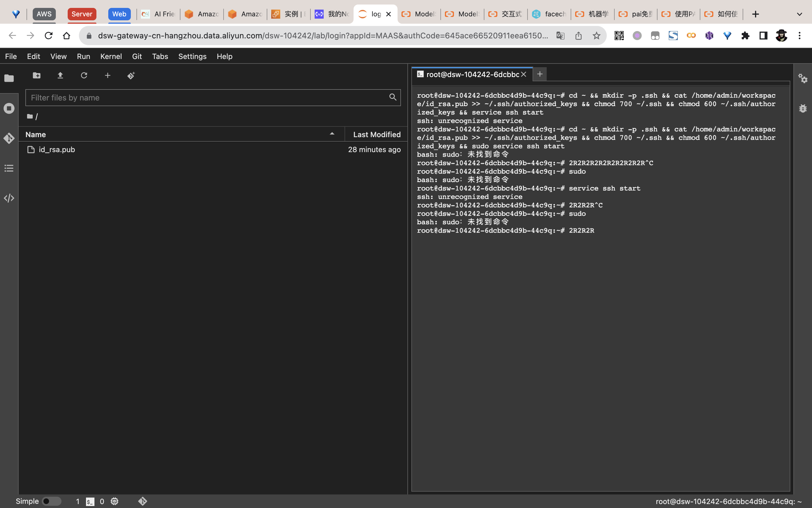Switch to the Server tab group

tap(82, 14)
